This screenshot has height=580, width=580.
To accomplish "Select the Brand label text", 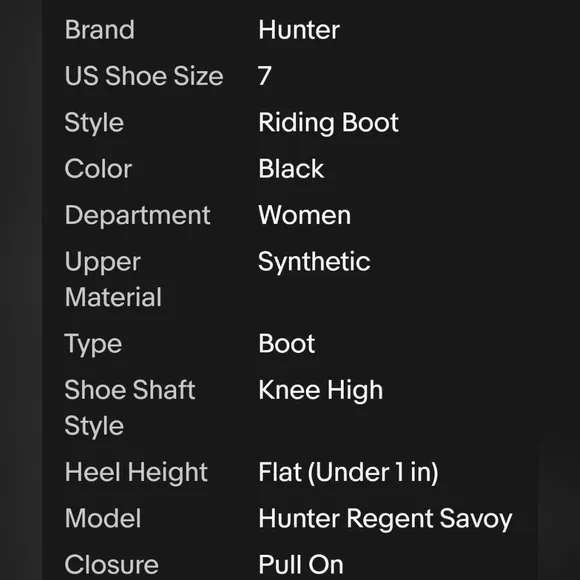I will point(100,30).
